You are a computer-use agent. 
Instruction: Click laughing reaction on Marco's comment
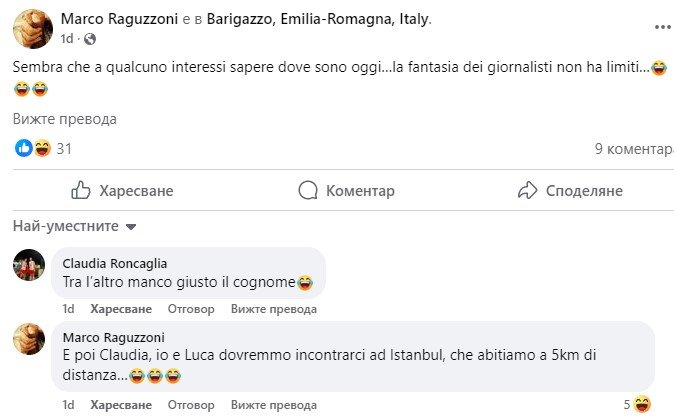click(x=643, y=405)
